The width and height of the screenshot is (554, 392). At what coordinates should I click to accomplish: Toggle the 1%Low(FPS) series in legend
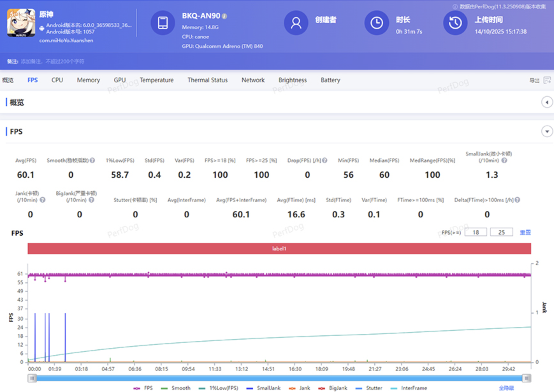[218, 388]
